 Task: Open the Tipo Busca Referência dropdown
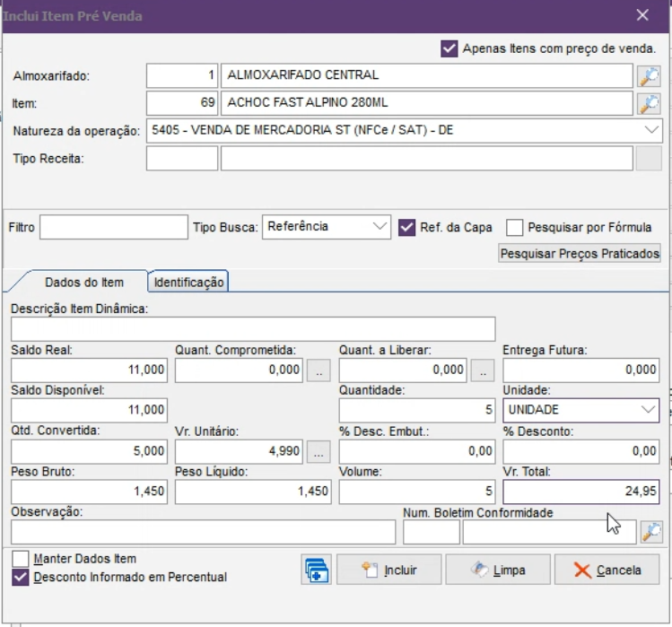click(380, 227)
